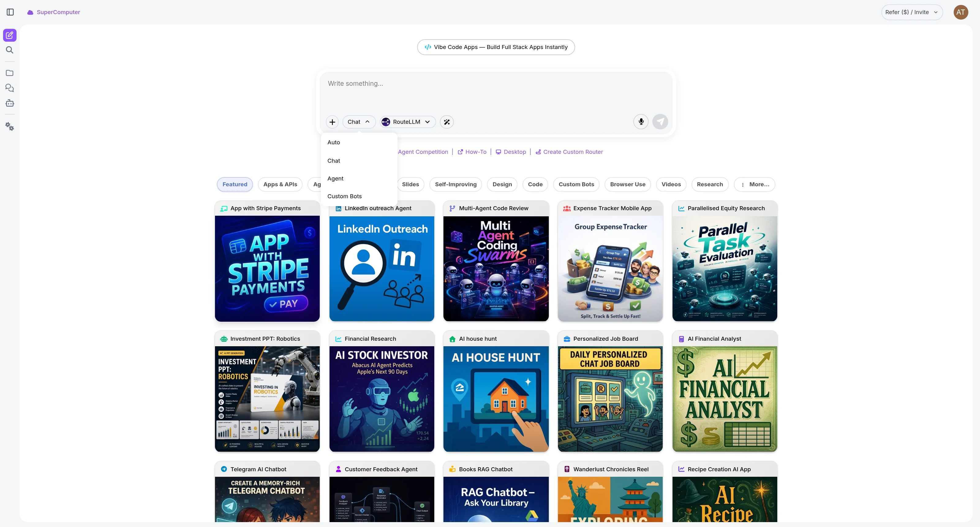Click the send message arrow button

pos(661,122)
